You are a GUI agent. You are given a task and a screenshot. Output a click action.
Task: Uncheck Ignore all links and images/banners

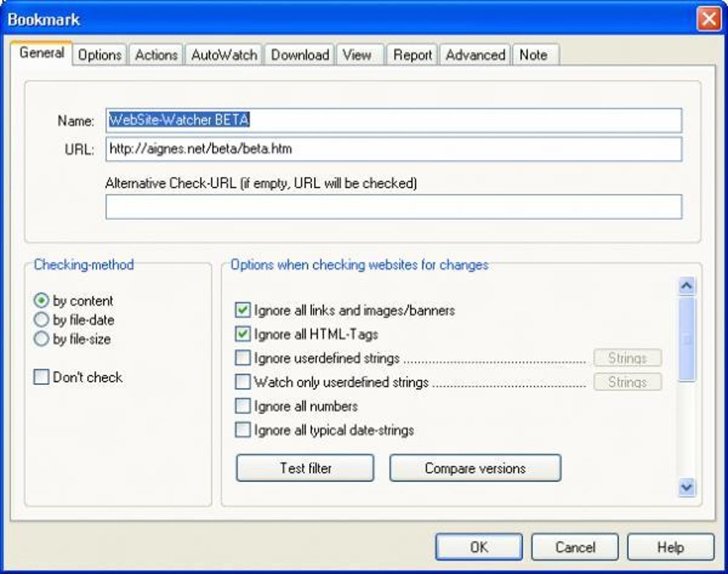click(243, 311)
